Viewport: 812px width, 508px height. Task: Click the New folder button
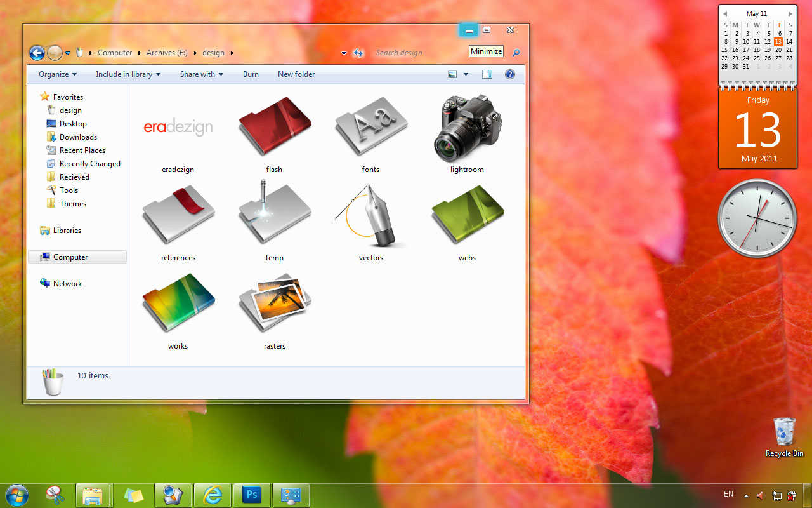(x=296, y=74)
